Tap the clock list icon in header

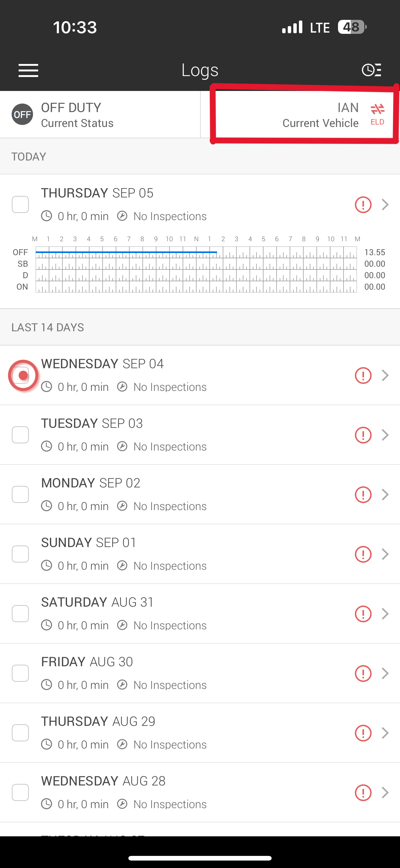click(x=371, y=70)
